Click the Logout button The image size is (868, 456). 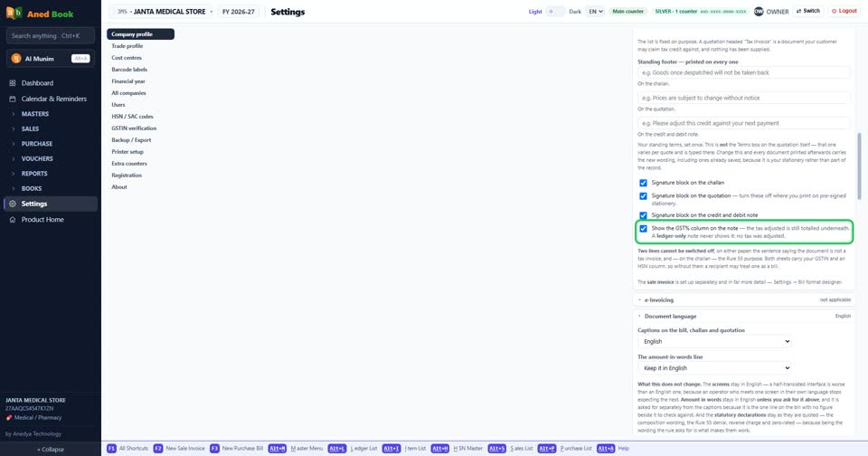point(844,11)
